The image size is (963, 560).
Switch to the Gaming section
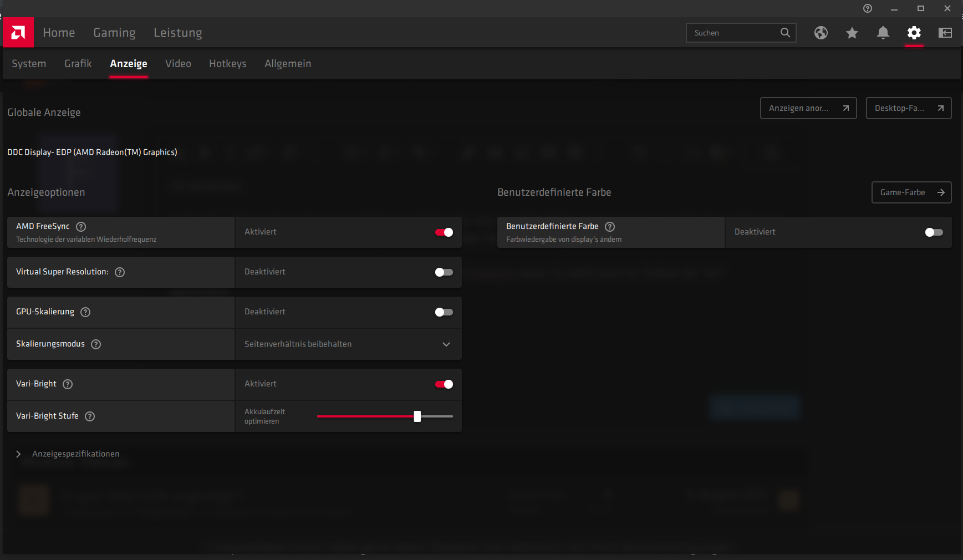[114, 32]
